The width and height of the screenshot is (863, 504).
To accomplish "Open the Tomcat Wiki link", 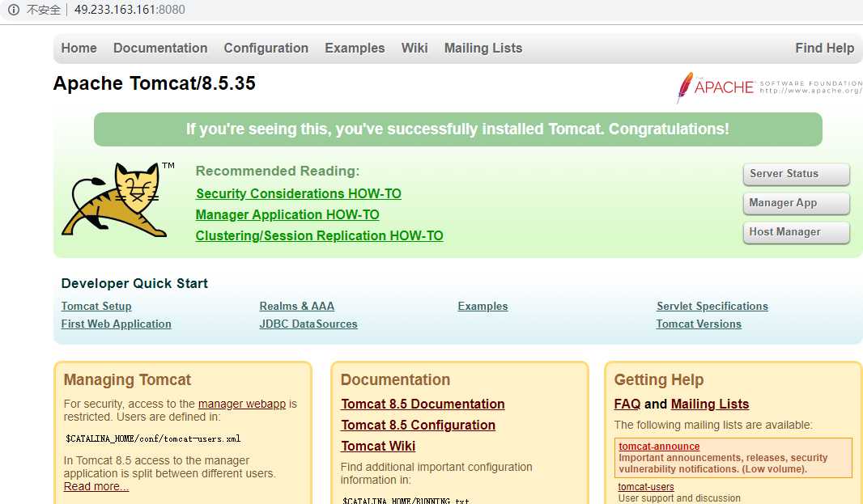I will pos(378,446).
